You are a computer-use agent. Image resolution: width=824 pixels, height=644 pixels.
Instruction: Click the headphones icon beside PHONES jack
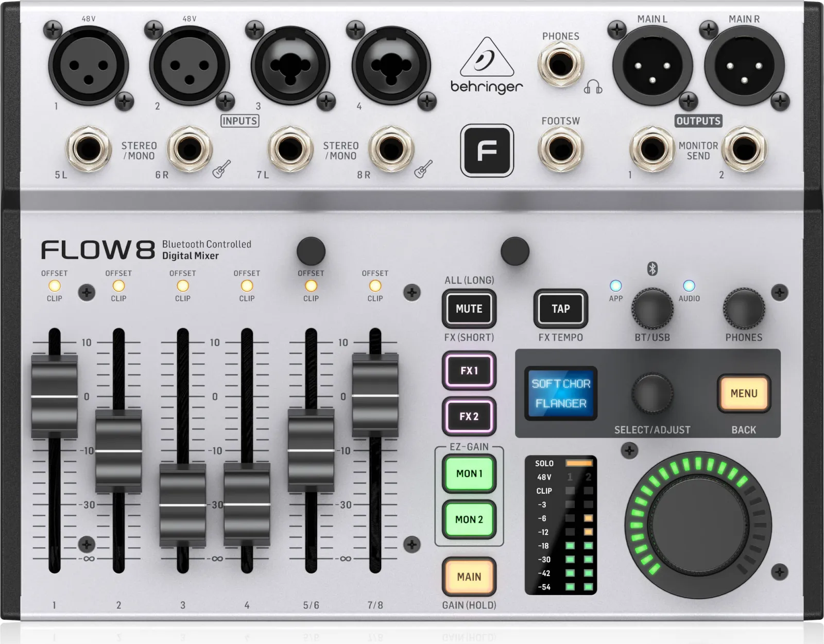tap(593, 87)
